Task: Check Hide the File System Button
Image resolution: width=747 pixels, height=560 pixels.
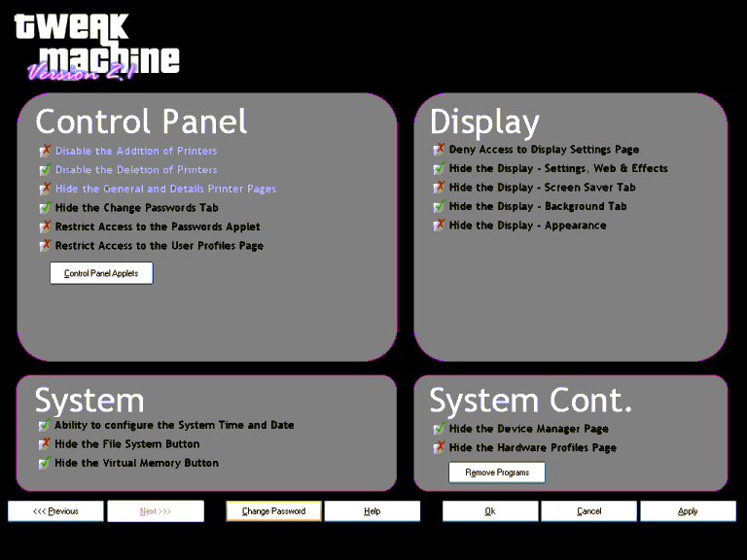Action: [45, 444]
